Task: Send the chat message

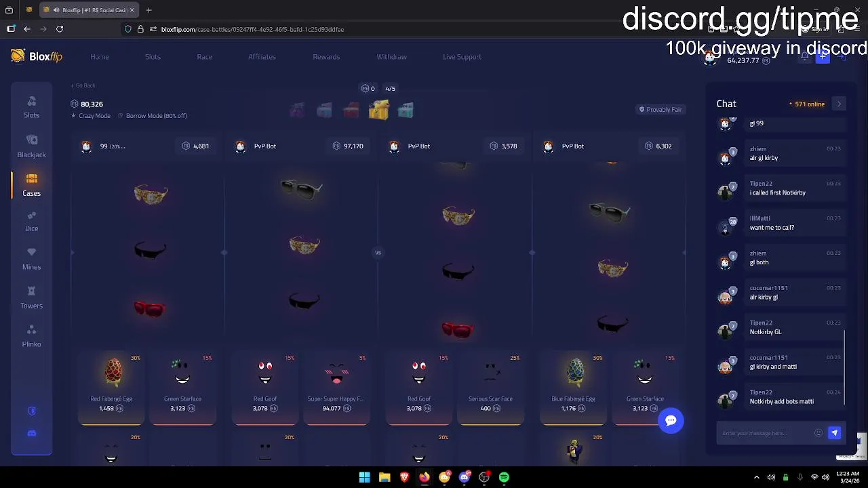Action: [834, 433]
